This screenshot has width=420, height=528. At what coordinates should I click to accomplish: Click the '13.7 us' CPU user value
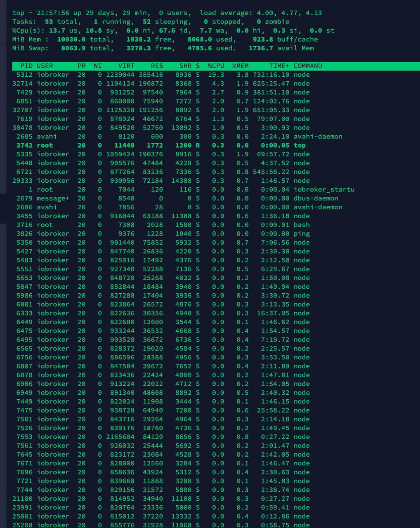(63, 31)
